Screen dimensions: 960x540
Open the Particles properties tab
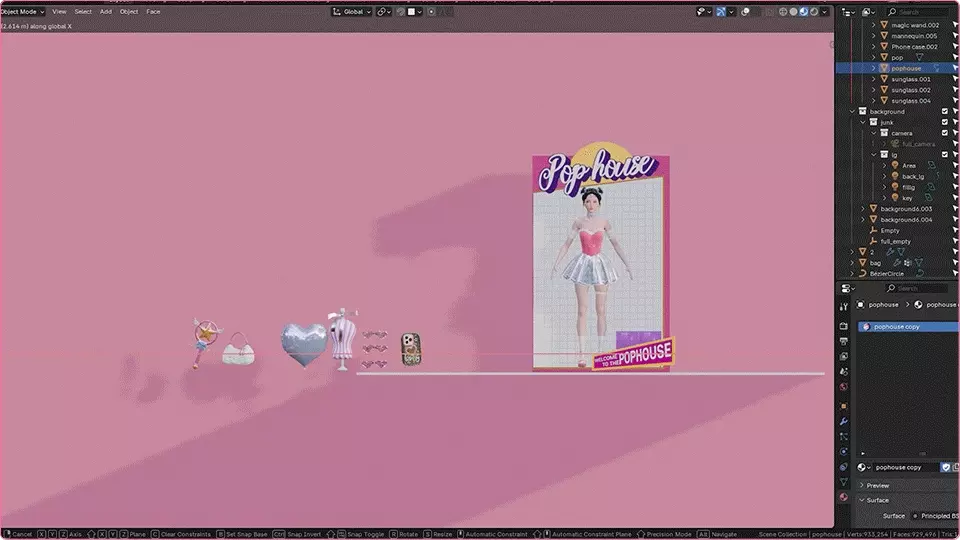(844, 437)
